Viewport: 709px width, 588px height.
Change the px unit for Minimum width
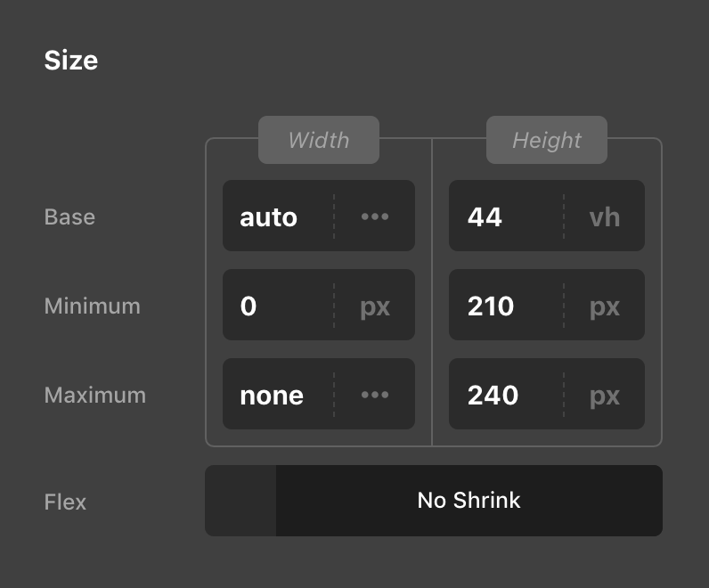point(375,306)
